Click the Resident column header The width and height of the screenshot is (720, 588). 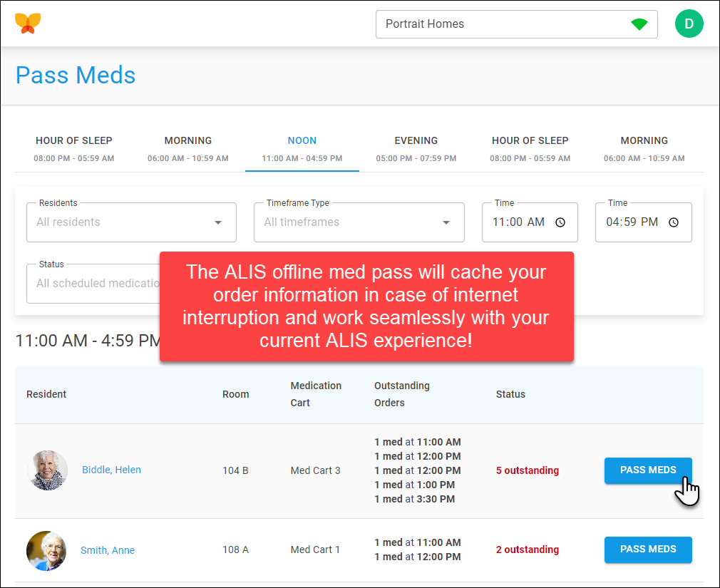pos(46,394)
